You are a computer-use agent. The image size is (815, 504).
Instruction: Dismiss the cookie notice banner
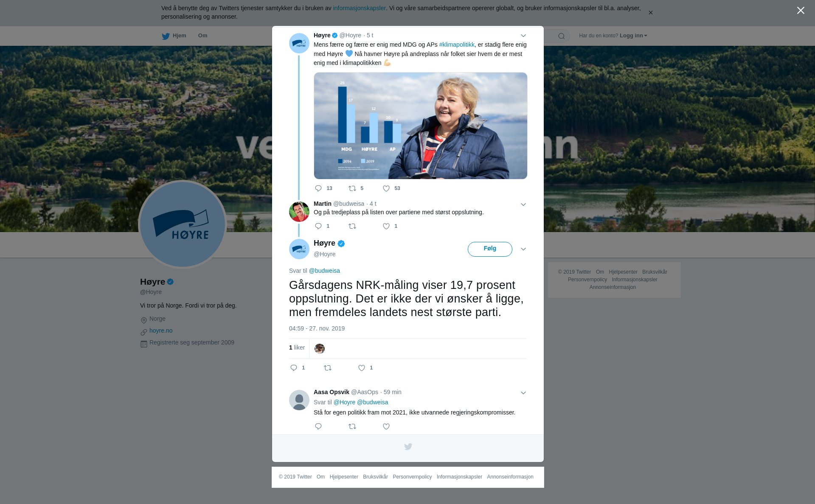coord(650,13)
